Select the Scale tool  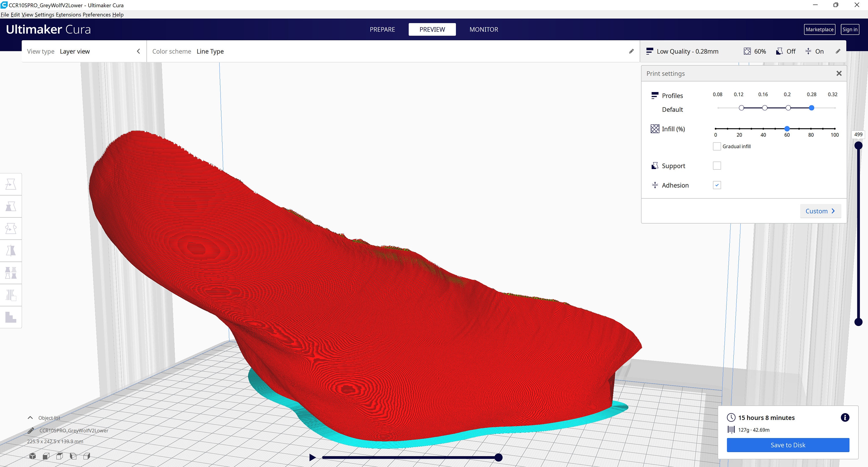[11, 206]
